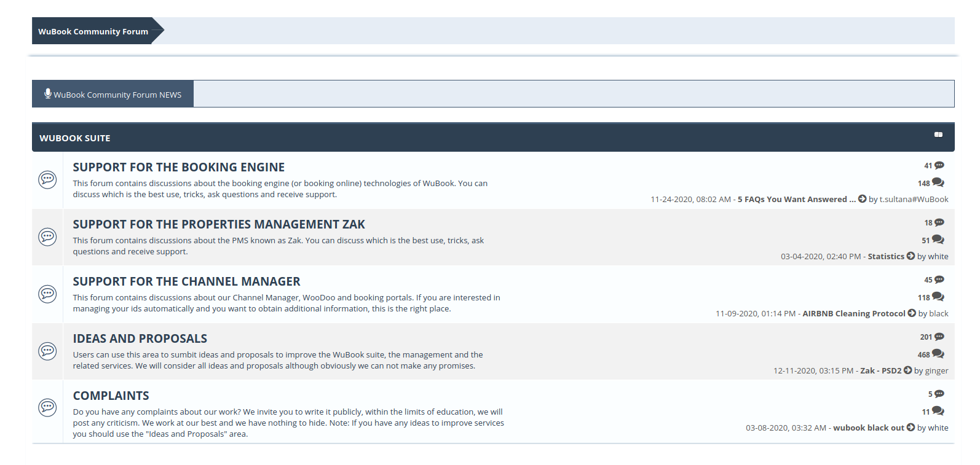The width and height of the screenshot is (980, 465).
Task: Click posts icon beside 148 in Booking Engine
Action: pyautogui.click(x=938, y=182)
